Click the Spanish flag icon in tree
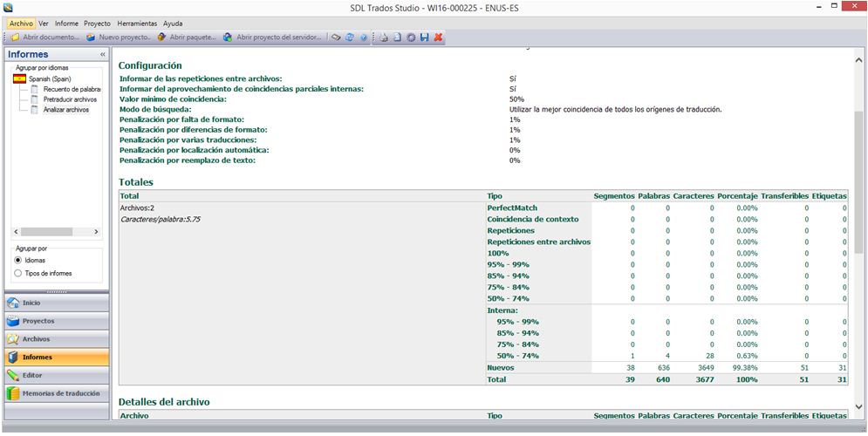Image resolution: width=868 pixels, height=436 pixels. [x=20, y=79]
